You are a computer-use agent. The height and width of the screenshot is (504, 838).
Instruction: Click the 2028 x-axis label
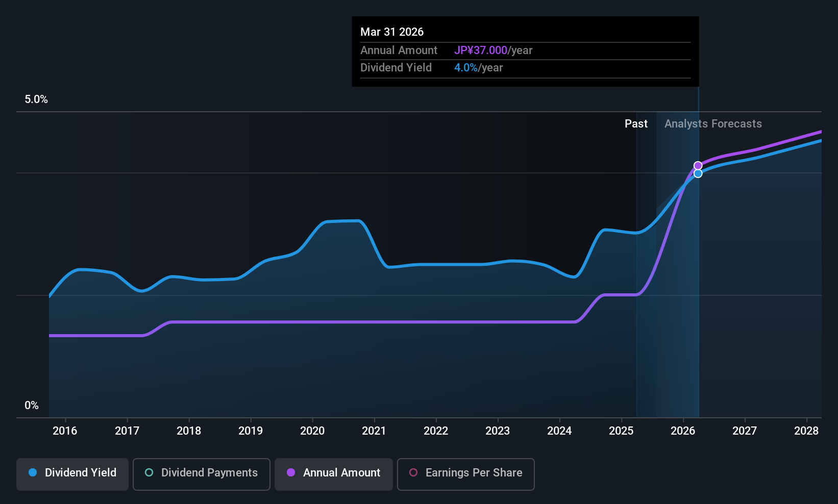point(806,431)
